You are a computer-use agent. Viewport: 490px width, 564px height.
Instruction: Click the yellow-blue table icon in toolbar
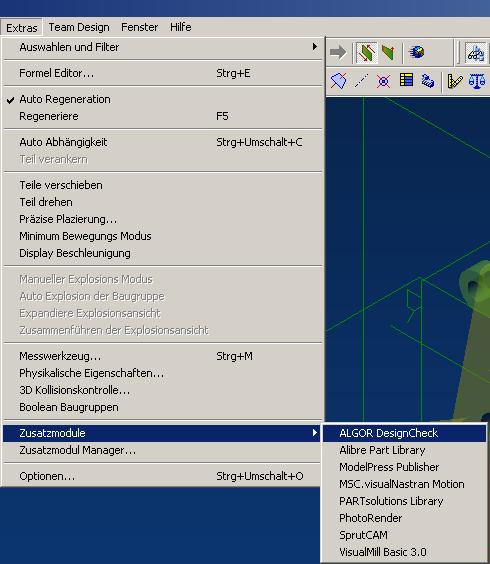[406, 80]
